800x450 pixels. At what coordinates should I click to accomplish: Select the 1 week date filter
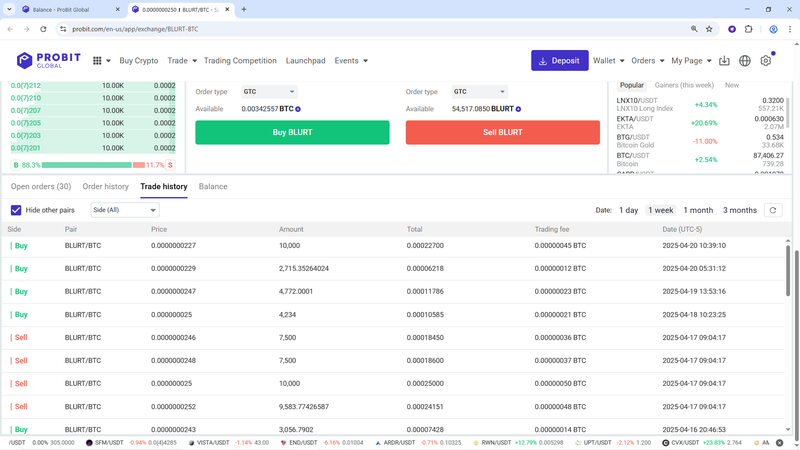click(x=661, y=210)
